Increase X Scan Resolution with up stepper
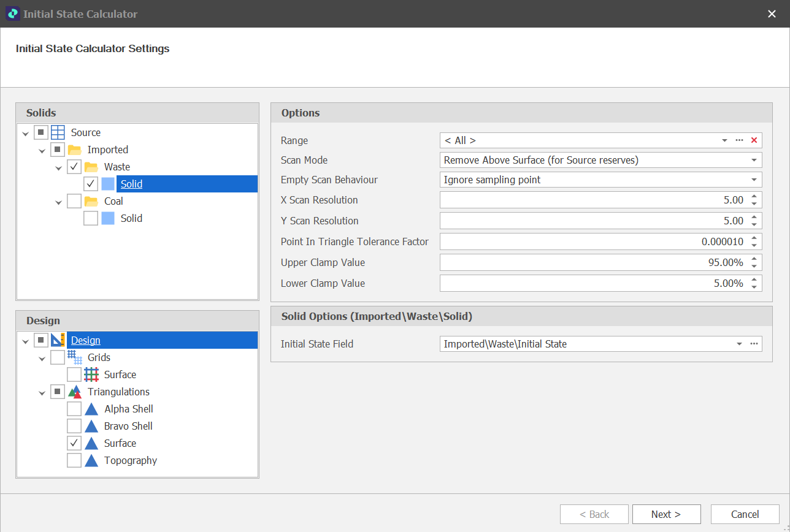790x532 pixels. pyautogui.click(x=755, y=197)
